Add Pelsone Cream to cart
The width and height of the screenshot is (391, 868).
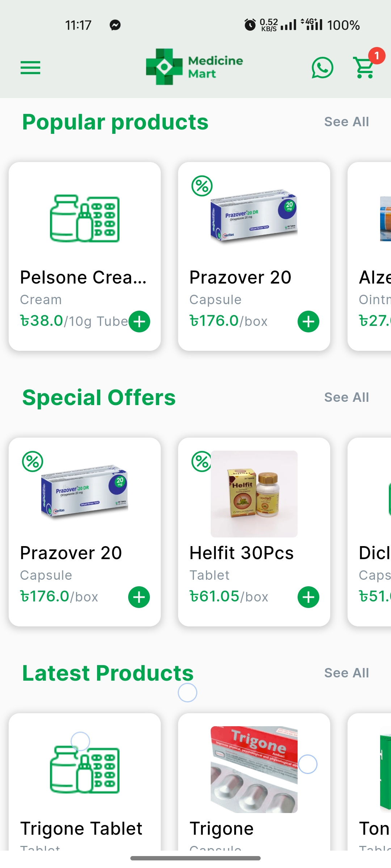[139, 321]
